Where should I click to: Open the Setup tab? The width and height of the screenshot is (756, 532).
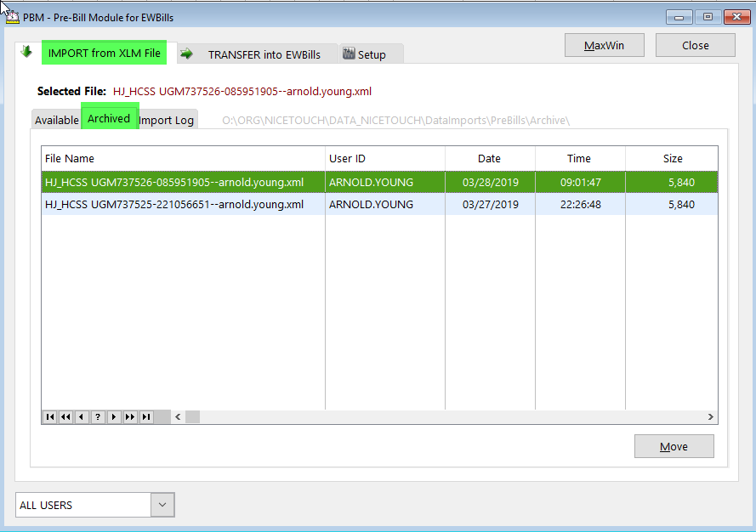pos(372,54)
